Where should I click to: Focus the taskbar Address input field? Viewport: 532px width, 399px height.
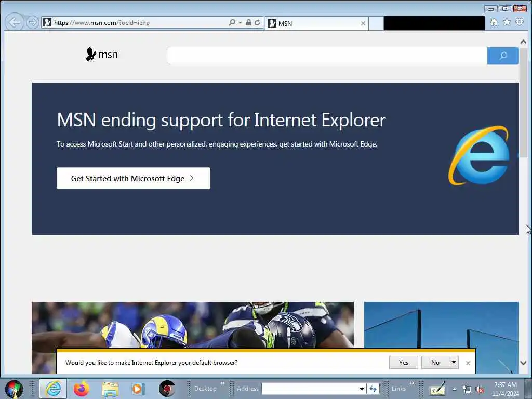pos(310,389)
